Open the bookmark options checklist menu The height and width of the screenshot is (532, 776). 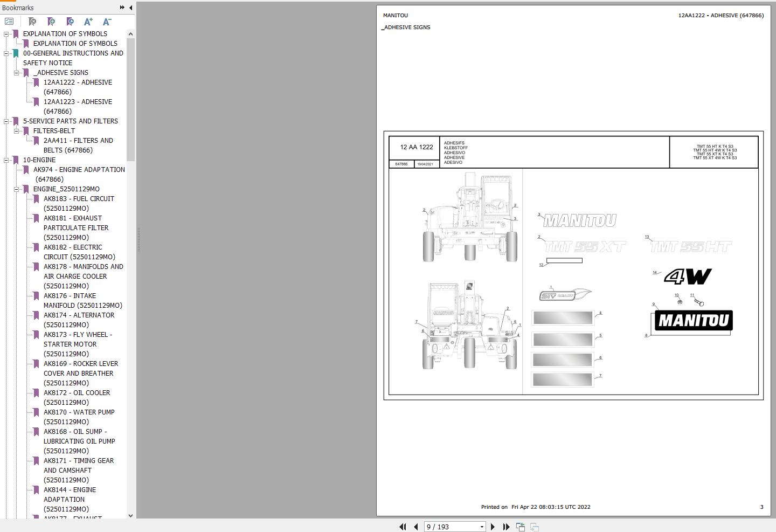[x=9, y=22]
